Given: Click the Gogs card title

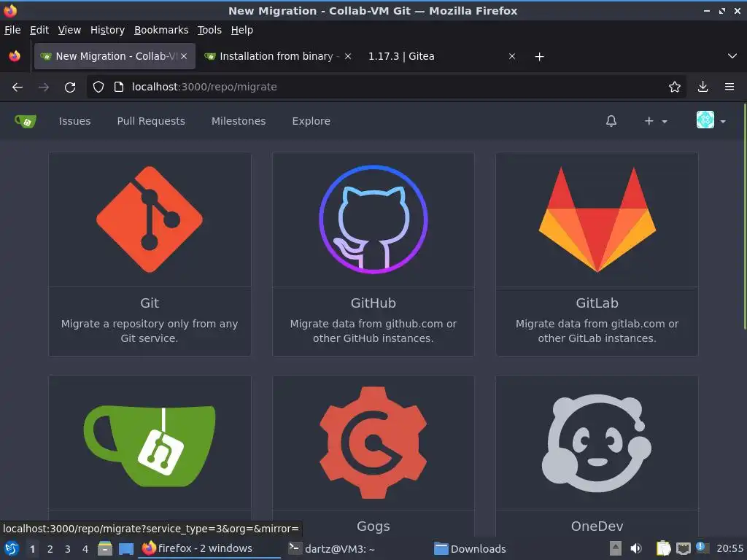Looking at the screenshot, I should tap(373, 526).
